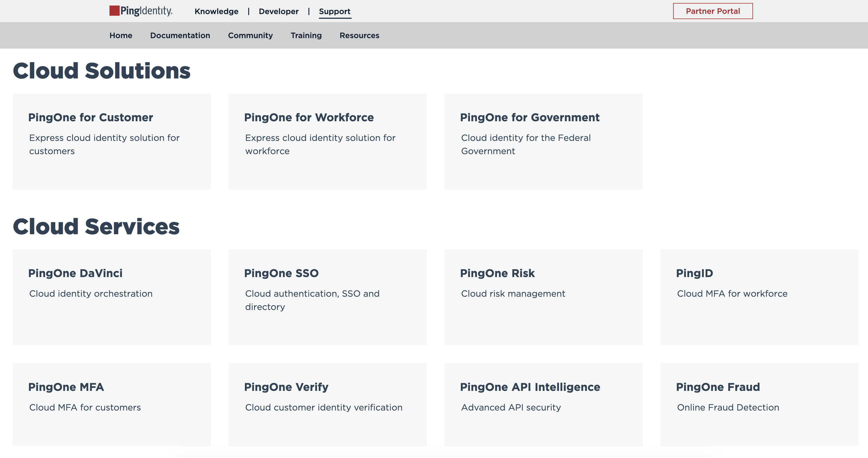Select the PingOne SSO card

click(x=328, y=297)
